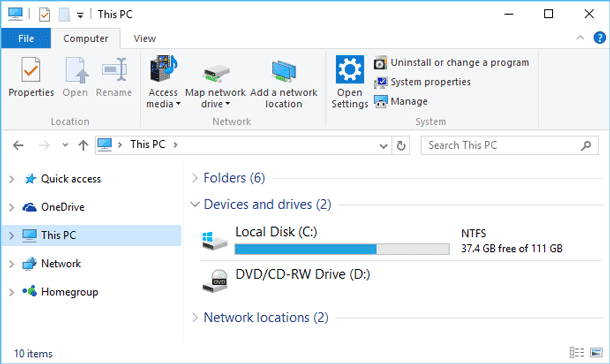Click the This PC breadcrumb in address bar
The width and height of the screenshot is (610, 364).
pyautogui.click(x=147, y=145)
